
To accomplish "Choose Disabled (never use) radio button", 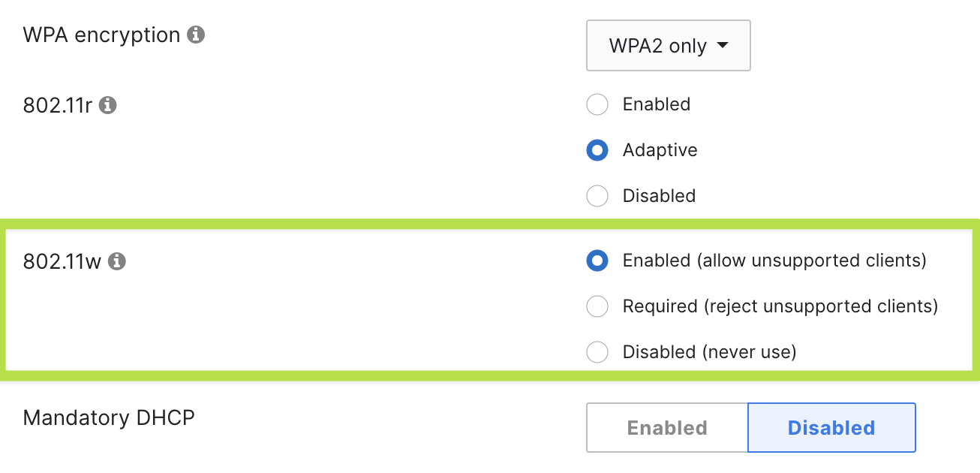I will (x=597, y=352).
